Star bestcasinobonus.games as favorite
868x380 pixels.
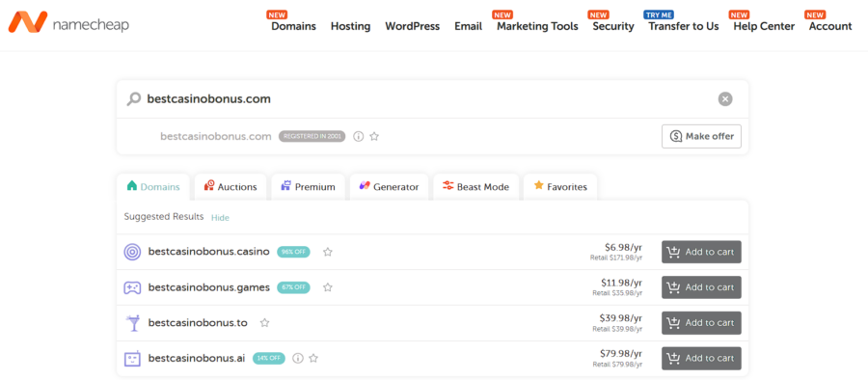click(328, 287)
